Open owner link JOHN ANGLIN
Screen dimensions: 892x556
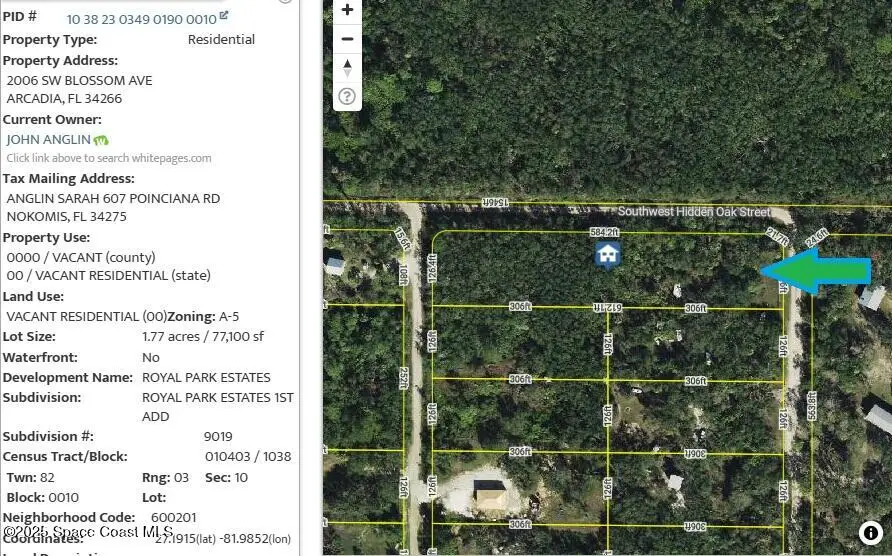pyautogui.click(x=48, y=139)
